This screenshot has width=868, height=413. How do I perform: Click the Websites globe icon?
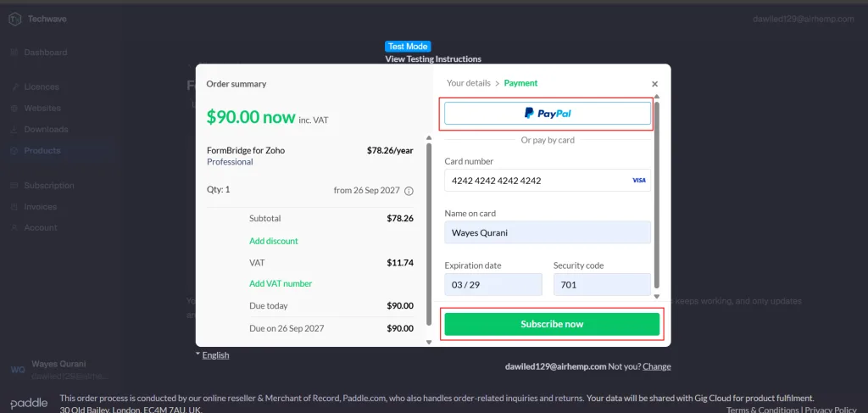(14, 108)
